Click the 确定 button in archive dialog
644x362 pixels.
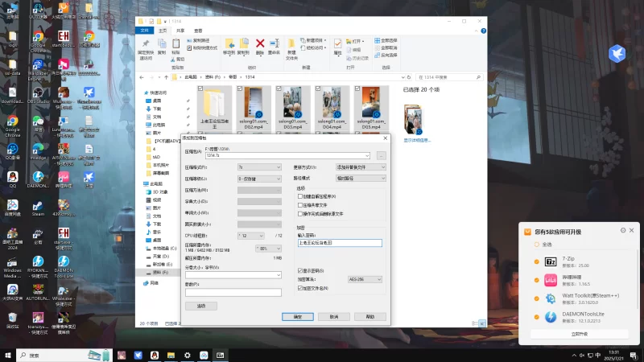click(x=297, y=317)
